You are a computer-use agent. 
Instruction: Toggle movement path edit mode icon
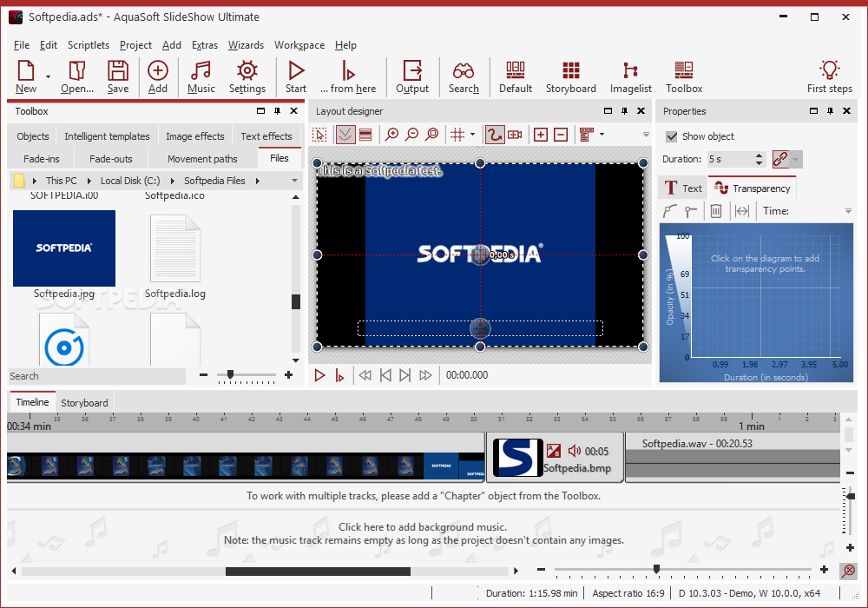coord(495,134)
